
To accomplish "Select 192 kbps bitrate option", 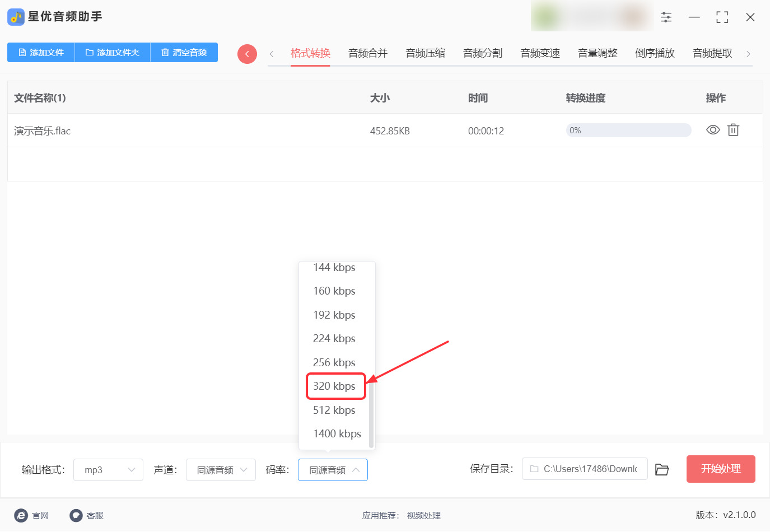I will 334,315.
